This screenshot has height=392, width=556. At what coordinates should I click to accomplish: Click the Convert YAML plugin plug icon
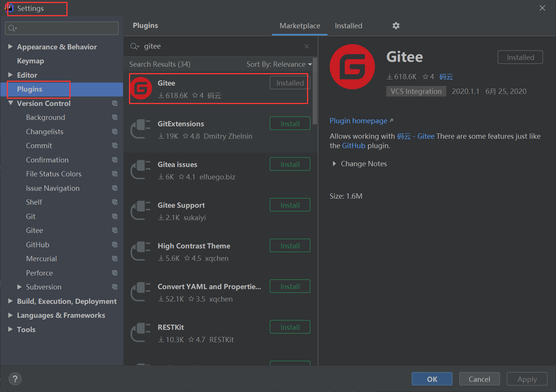141,292
